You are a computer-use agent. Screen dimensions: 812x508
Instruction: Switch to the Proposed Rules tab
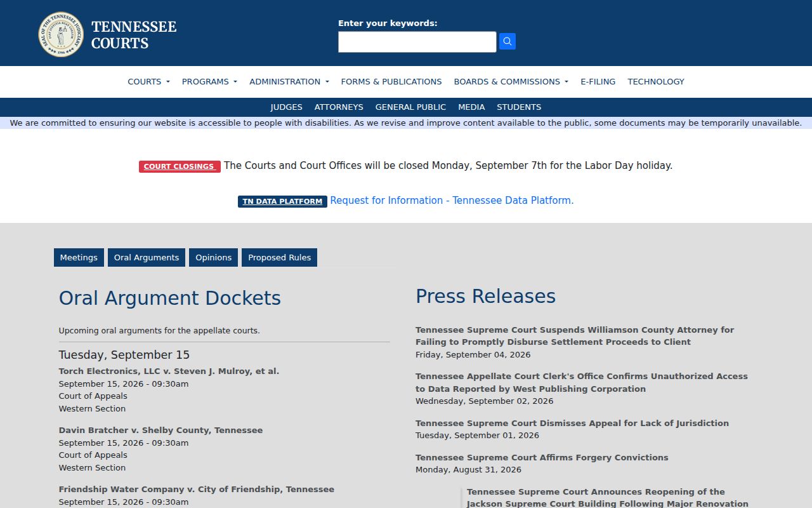pos(279,257)
